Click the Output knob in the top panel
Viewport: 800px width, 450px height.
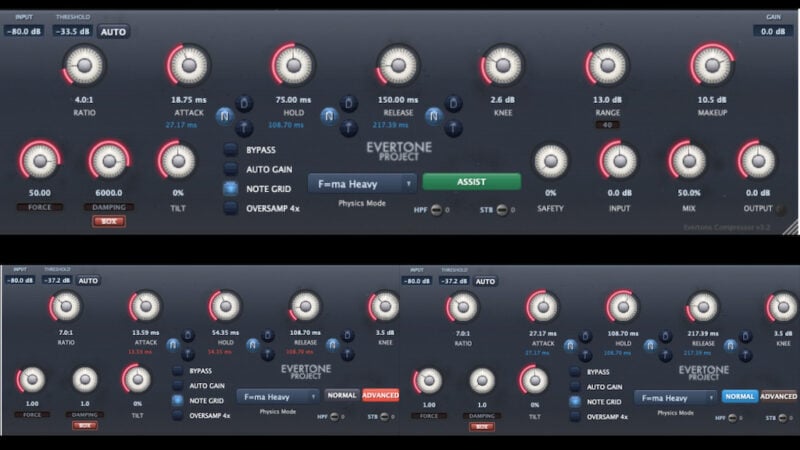coord(756,161)
